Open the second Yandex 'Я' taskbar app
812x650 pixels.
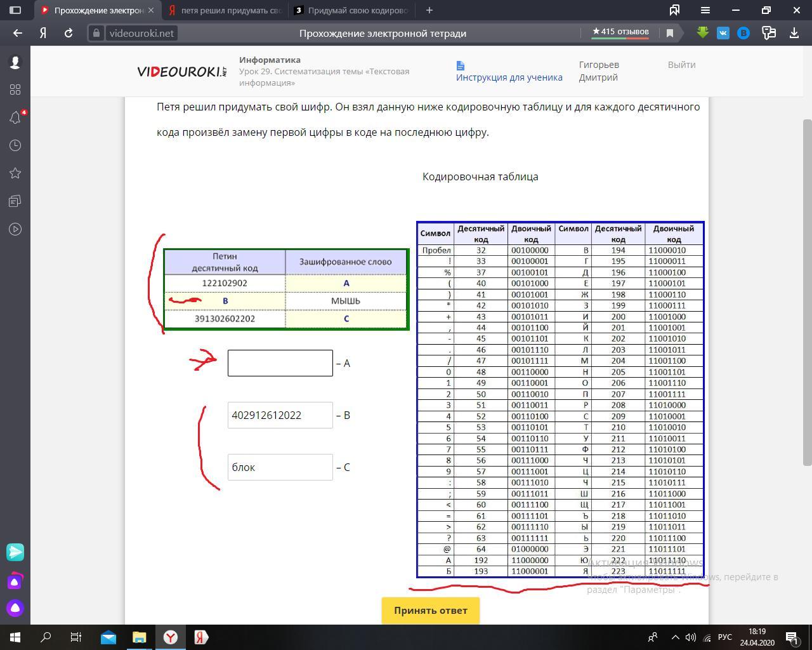[200, 637]
